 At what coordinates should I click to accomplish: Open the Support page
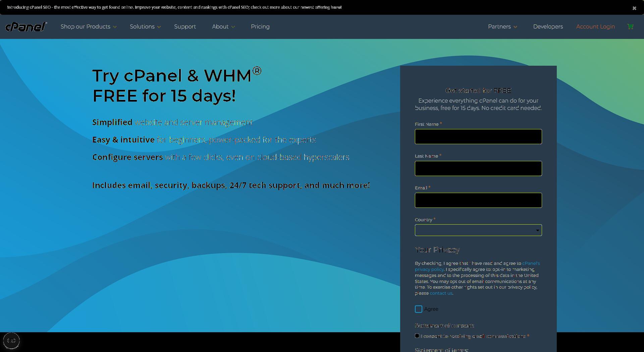click(185, 26)
